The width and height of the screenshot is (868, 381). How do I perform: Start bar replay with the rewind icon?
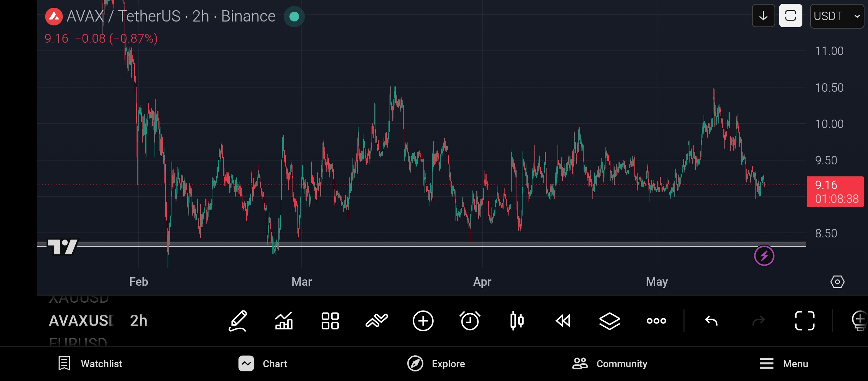(563, 321)
